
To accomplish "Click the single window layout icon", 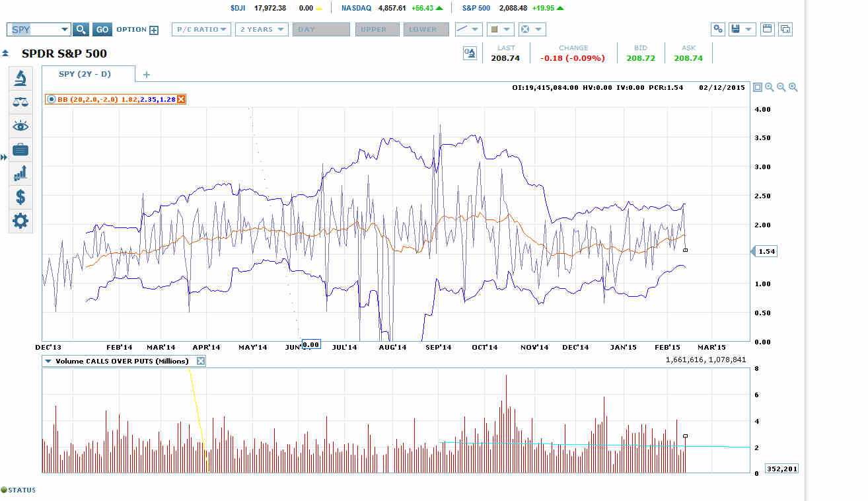I will pos(767,29).
